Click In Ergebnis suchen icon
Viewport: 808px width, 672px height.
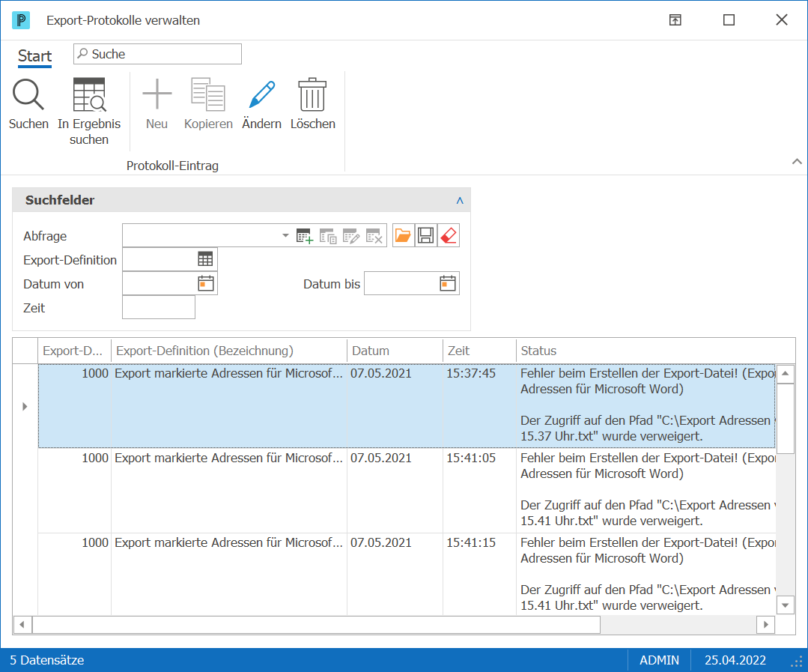89,95
